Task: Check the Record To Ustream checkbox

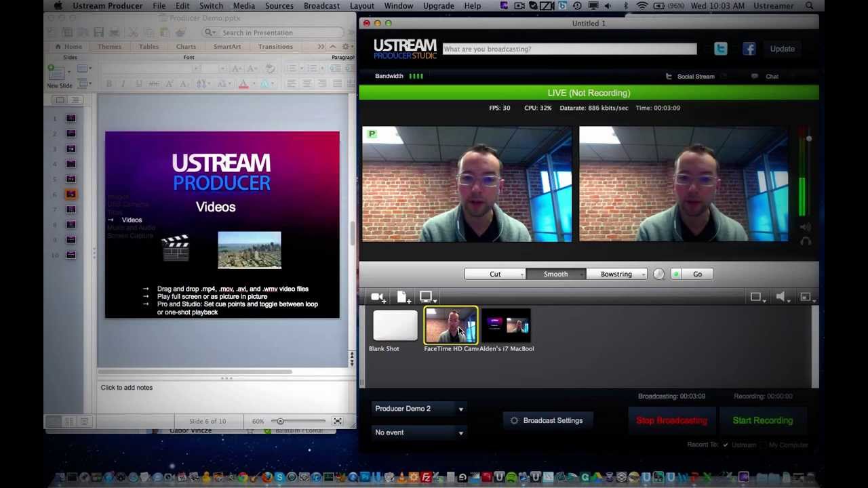Action: tap(726, 445)
